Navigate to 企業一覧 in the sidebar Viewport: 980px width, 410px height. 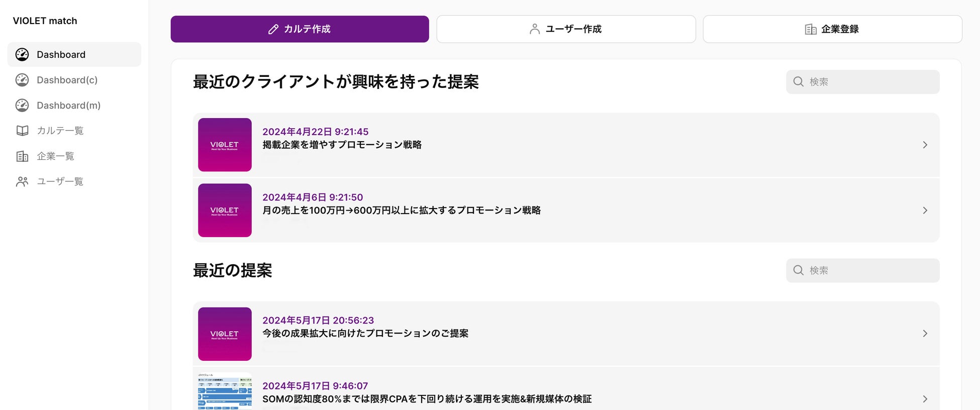[74, 156]
